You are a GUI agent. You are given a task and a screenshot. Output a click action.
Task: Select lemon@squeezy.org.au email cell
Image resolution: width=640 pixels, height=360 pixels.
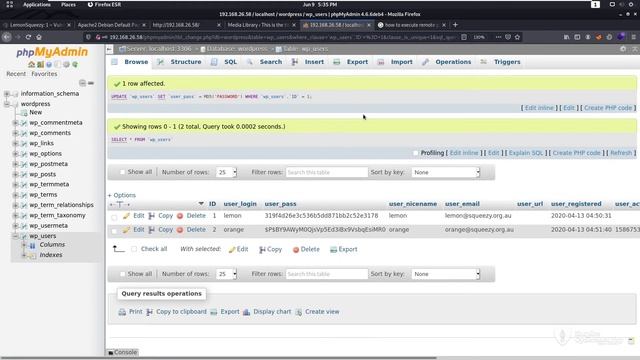[x=478, y=216]
